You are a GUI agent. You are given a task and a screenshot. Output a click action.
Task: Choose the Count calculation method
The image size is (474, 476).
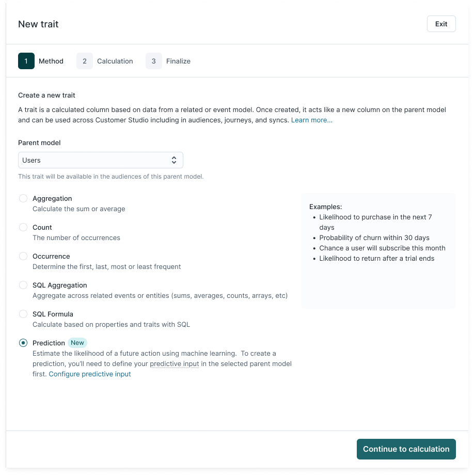click(23, 227)
